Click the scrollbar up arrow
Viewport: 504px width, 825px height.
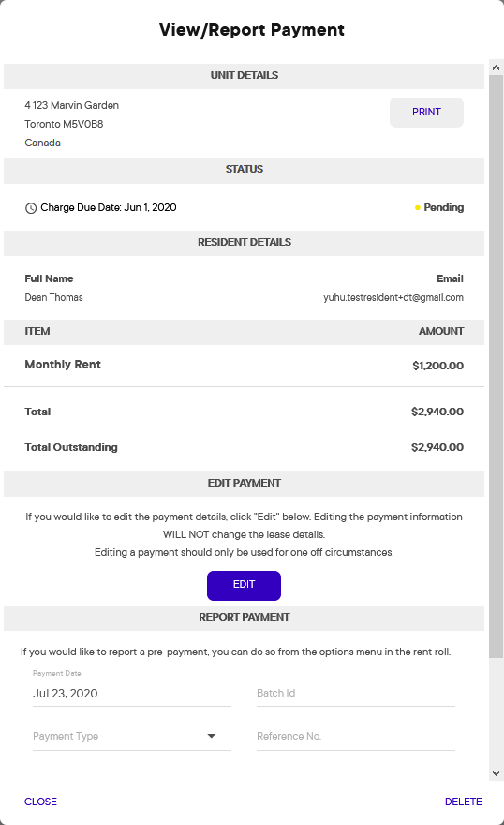(496, 67)
